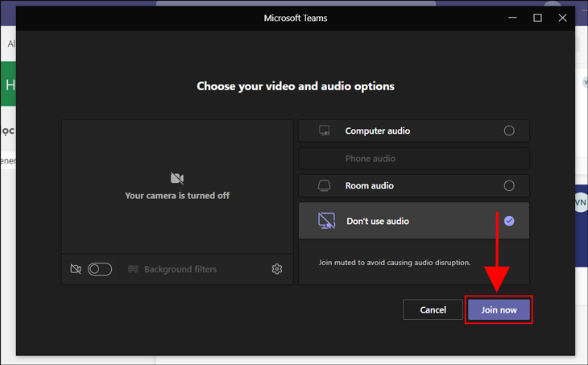The height and width of the screenshot is (365, 588).
Task: Click the Computer audio monitor icon
Action: (324, 131)
